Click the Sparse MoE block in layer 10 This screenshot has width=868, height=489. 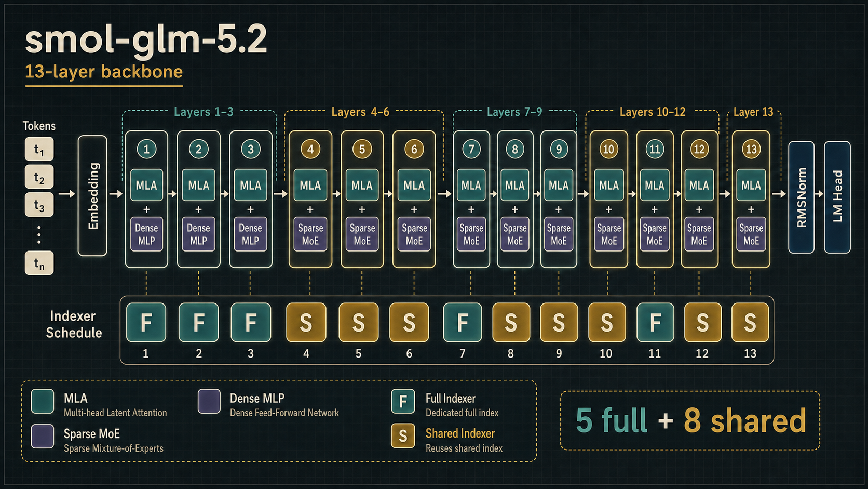(608, 234)
